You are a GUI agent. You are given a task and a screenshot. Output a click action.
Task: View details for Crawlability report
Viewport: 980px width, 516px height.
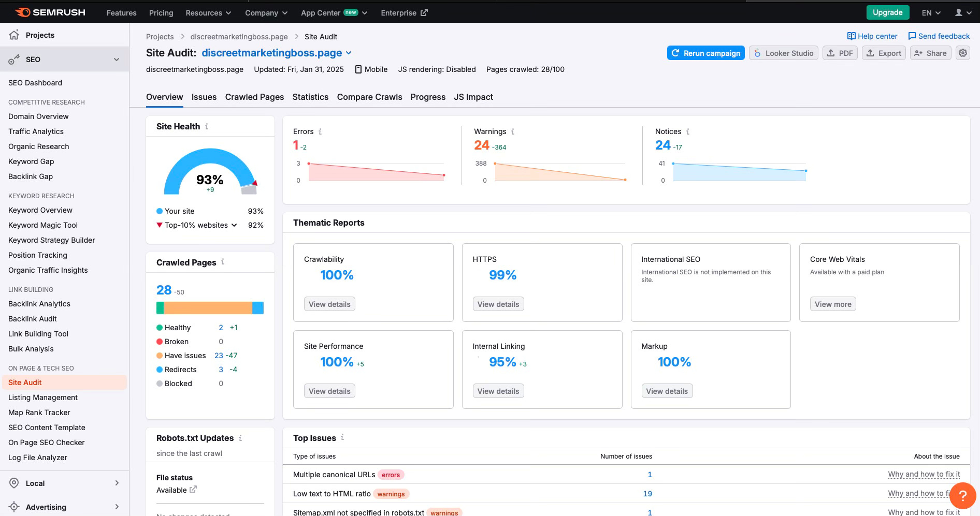(x=329, y=304)
